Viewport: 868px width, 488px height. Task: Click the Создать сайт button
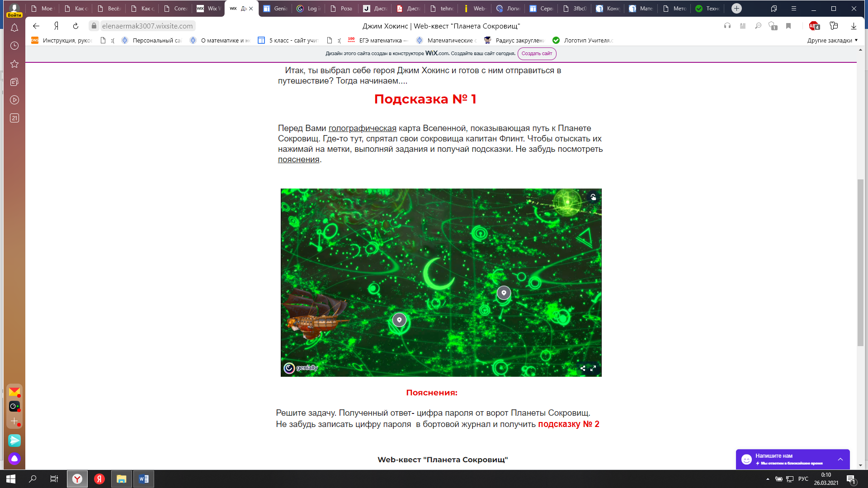(537, 53)
